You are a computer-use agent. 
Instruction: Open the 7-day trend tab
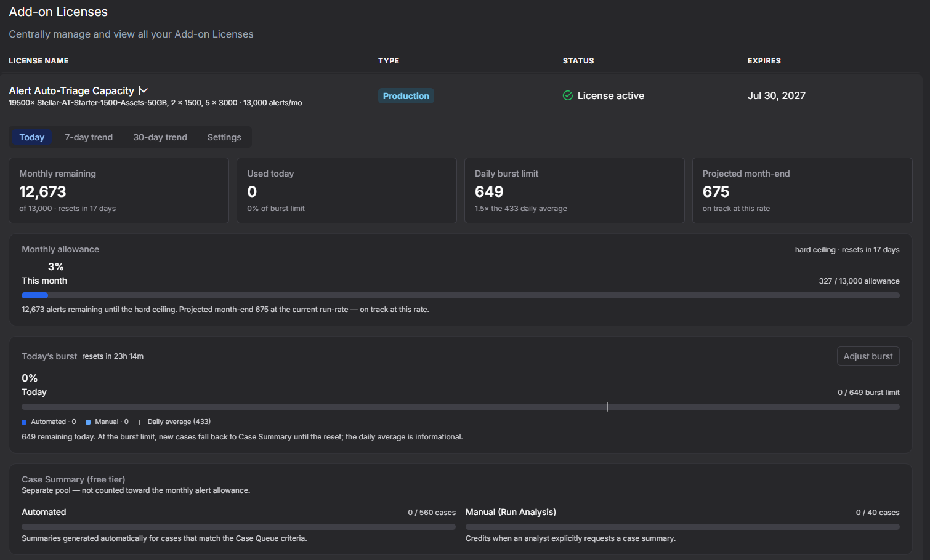[89, 137]
